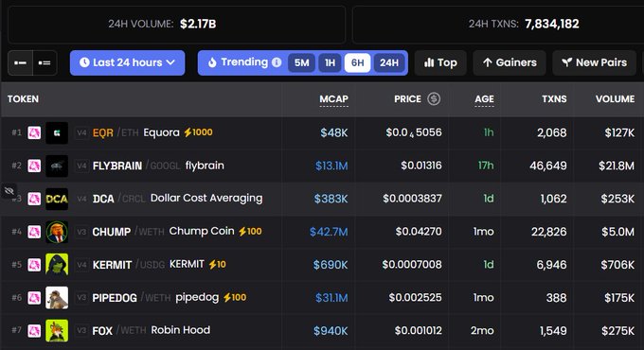Open the Top pairs list
The height and width of the screenshot is (350, 644).
coord(440,62)
